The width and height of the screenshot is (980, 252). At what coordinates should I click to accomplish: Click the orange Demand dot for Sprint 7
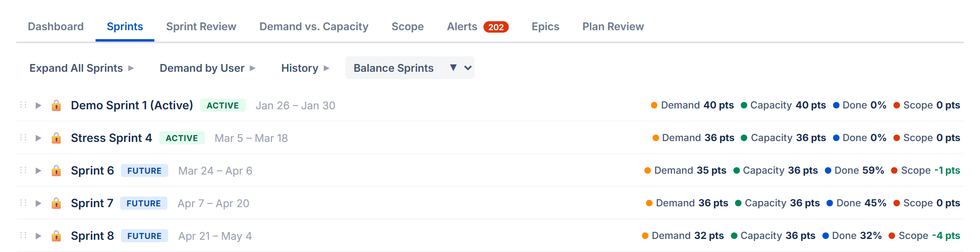[649, 203]
